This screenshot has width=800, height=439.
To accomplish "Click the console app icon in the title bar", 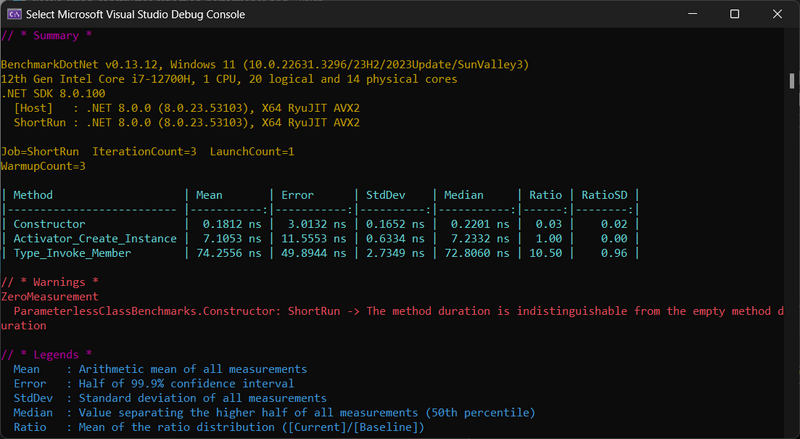I will click(14, 14).
